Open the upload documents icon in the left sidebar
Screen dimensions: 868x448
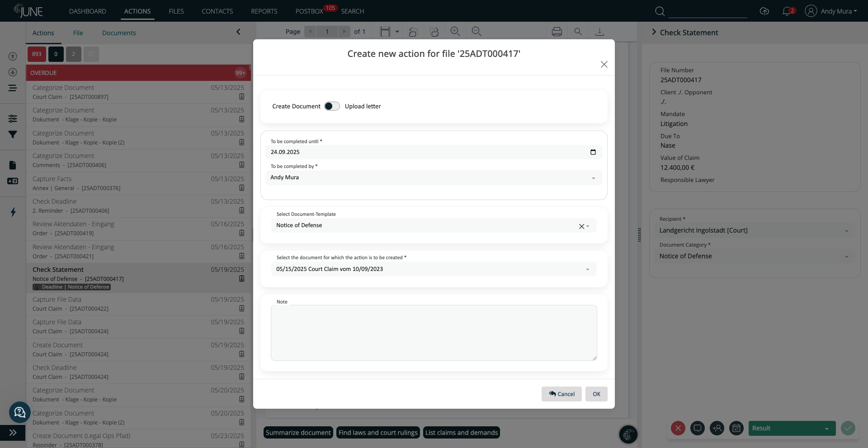tap(13, 56)
